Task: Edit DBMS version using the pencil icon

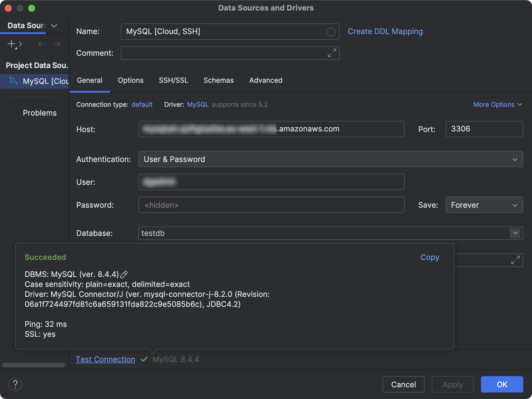Action: click(x=124, y=275)
